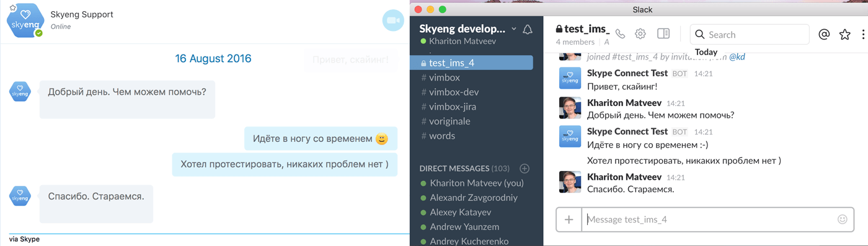Click the skyeng avatar beside 'Спасибо. Стараемся.' in Skype
Screen dimensions: 868x246
pyautogui.click(x=20, y=196)
